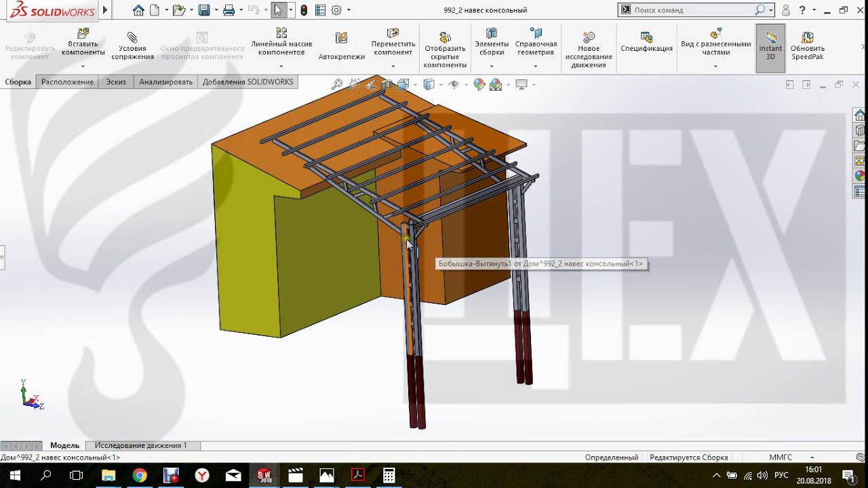Open the Options gear icon
The width and height of the screenshot is (868, 488).
[336, 10]
